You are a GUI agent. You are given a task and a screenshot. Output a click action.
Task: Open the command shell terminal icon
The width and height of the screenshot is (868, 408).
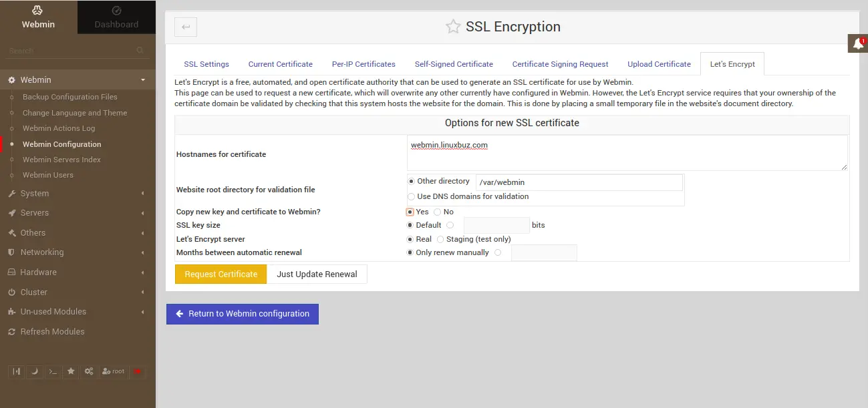click(x=53, y=371)
